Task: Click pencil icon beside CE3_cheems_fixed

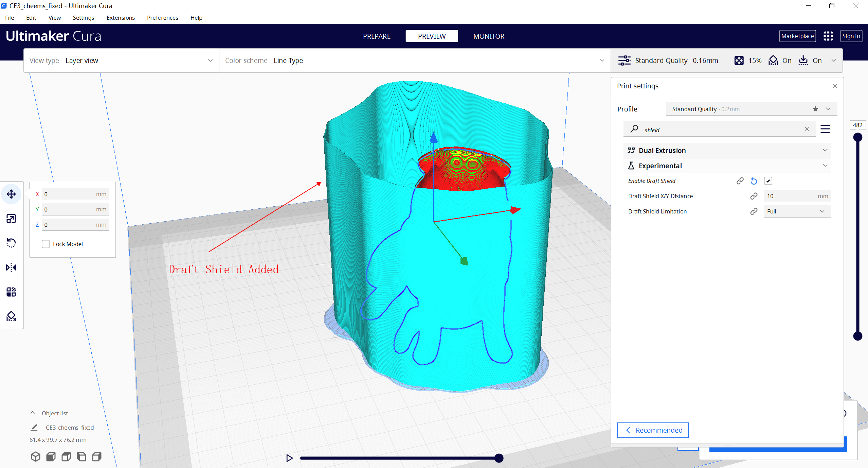Action: pyautogui.click(x=34, y=427)
